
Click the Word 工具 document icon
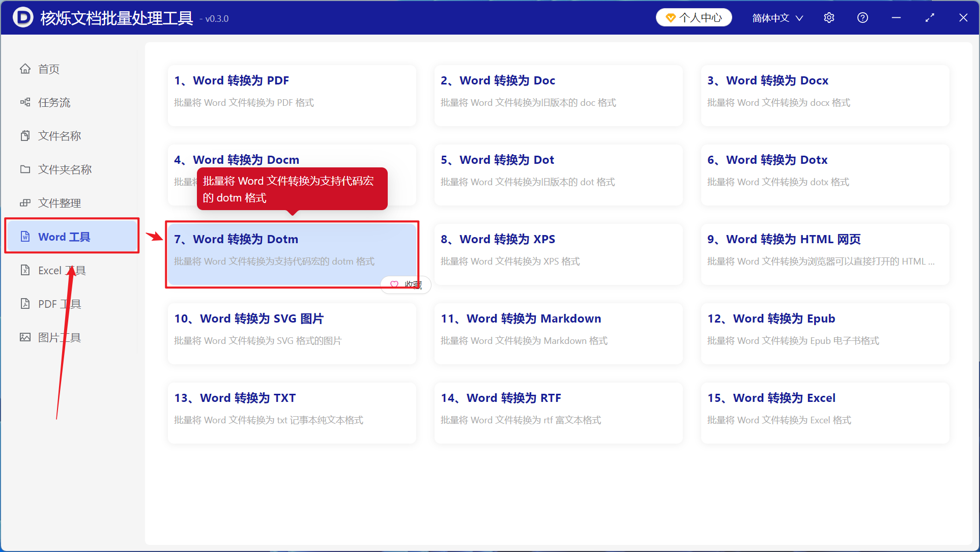(x=25, y=237)
